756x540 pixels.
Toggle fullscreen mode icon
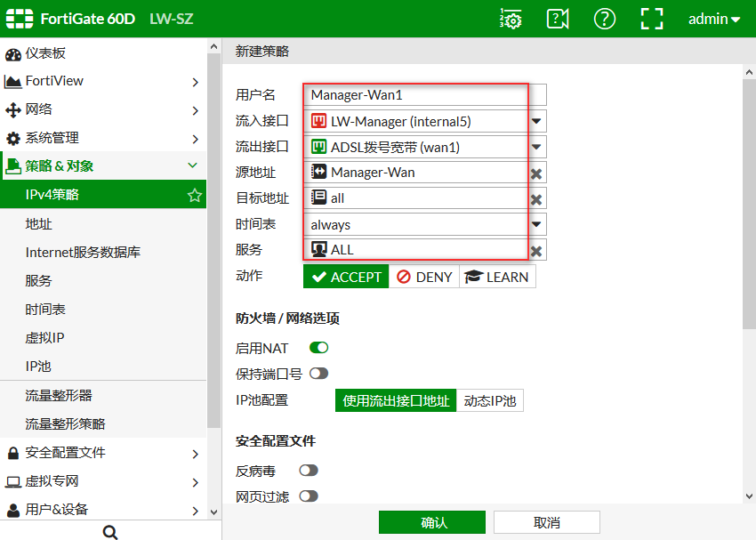tap(652, 19)
